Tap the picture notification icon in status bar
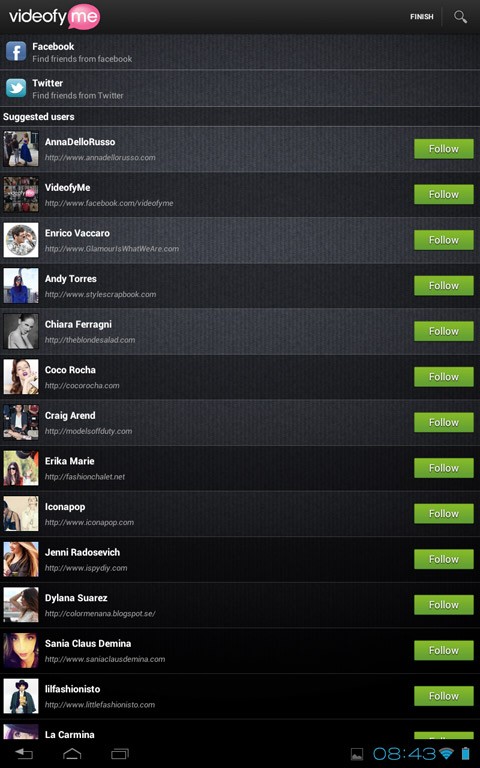 pos(357,754)
